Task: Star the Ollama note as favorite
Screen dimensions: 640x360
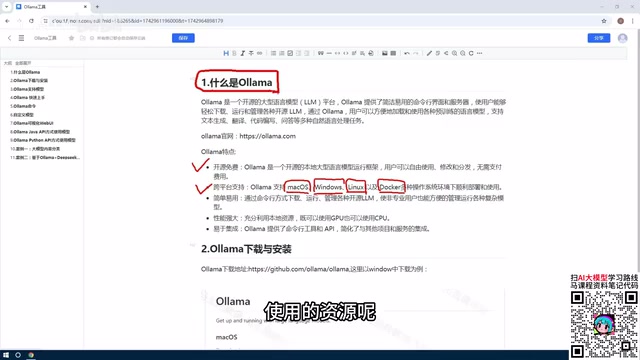Action: tap(71, 38)
